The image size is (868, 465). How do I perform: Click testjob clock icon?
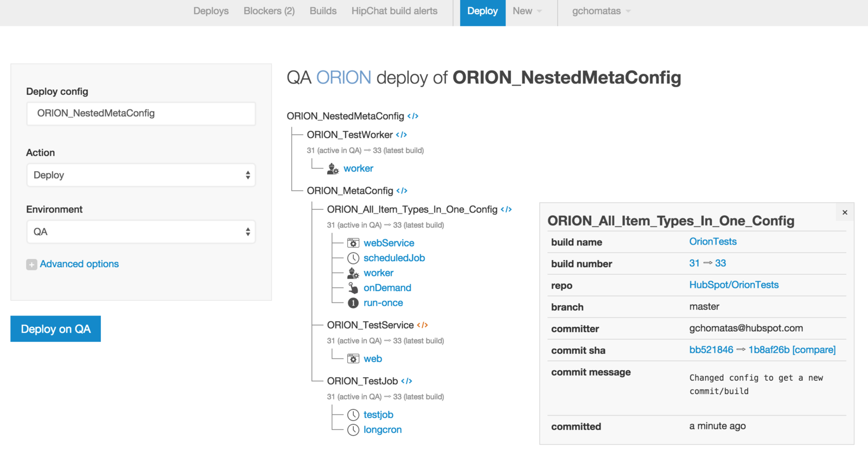coord(353,415)
